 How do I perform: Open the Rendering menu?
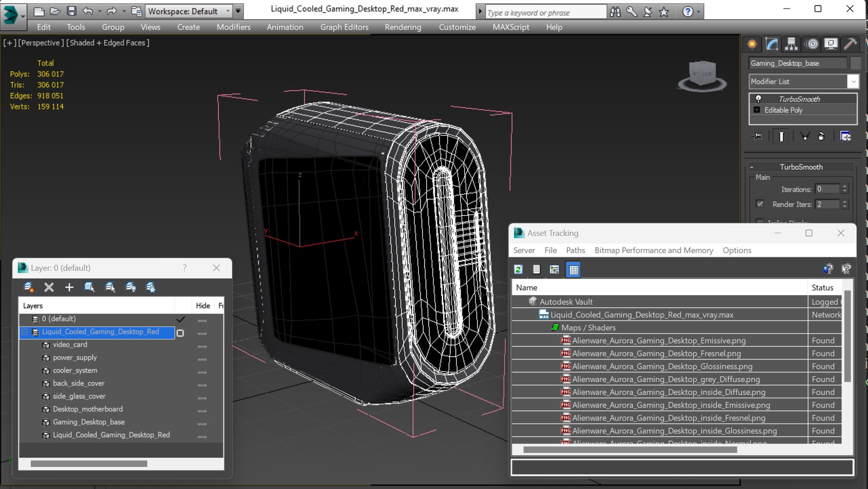[x=403, y=27]
